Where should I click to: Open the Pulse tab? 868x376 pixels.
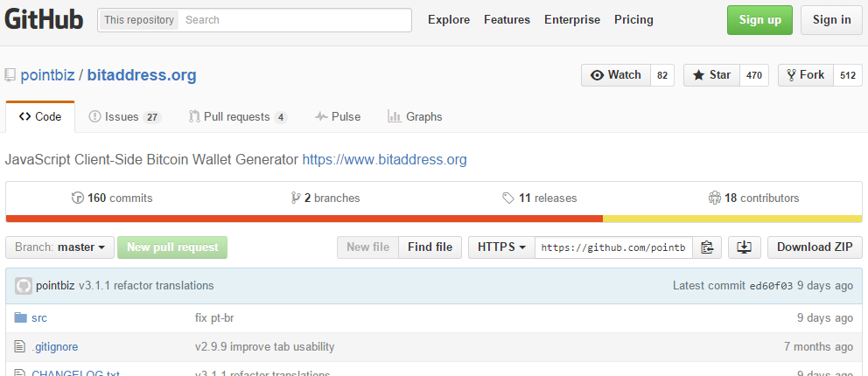coord(338,116)
